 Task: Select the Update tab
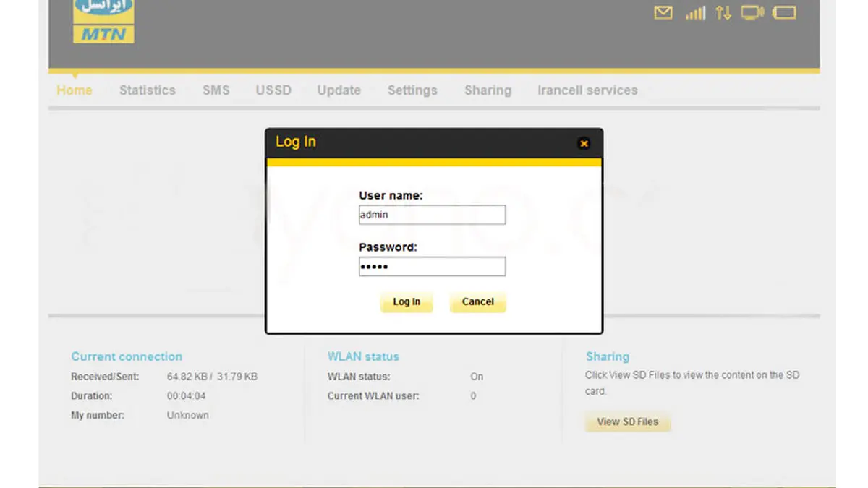point(339,90)
